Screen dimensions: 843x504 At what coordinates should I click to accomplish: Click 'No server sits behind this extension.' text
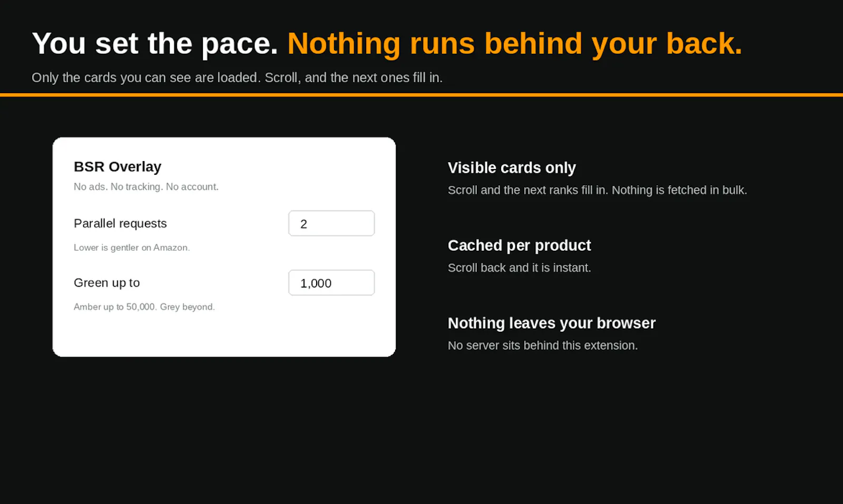(x=543, y=345)
